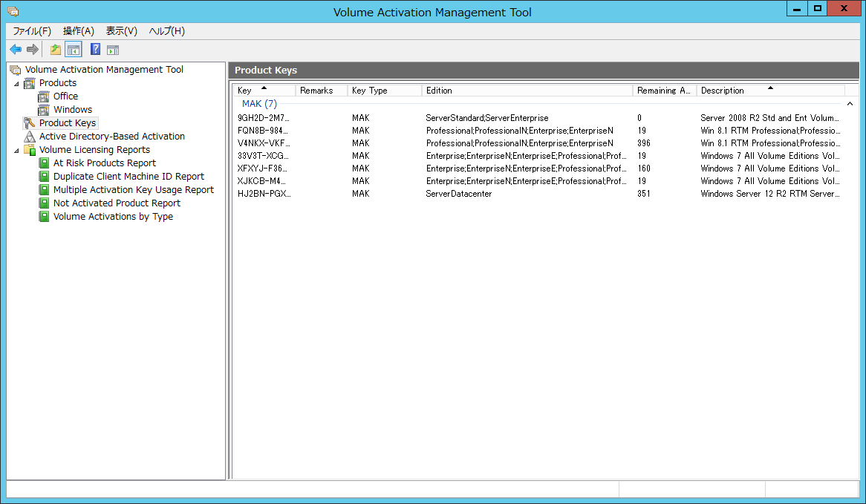Sort by the Remarks column header

tap(322, 91)
